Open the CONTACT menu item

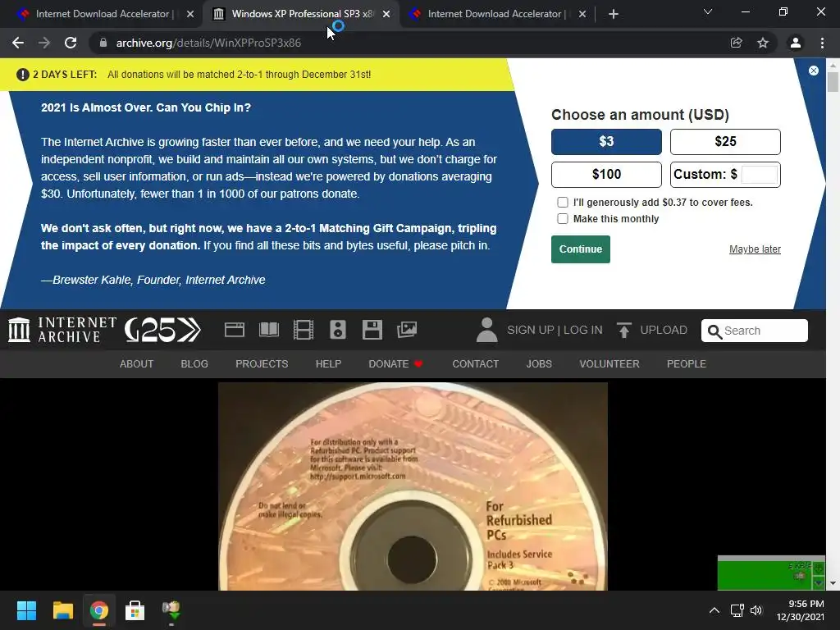coord(475,363)
